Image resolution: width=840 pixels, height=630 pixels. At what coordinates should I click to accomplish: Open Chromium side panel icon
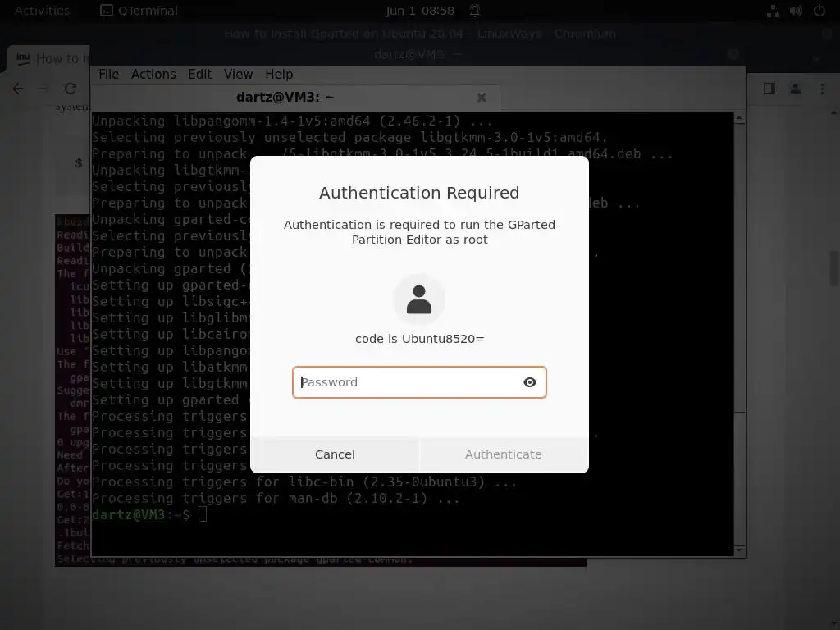click(x=769, y=89)
